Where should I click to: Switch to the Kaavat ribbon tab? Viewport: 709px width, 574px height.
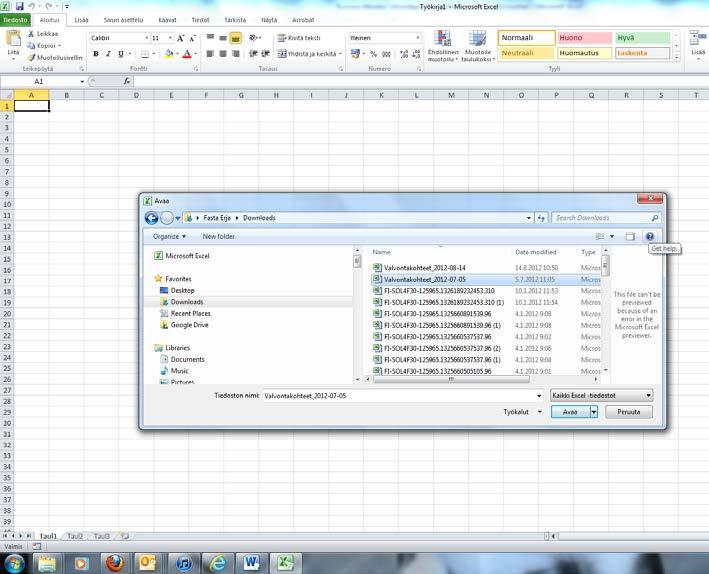tap(167, 20)
